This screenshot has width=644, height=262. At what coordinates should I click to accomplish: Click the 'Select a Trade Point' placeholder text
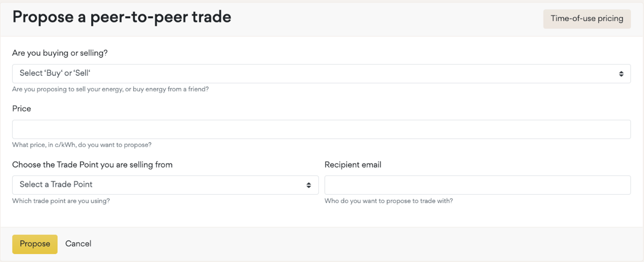click(56, 185)
